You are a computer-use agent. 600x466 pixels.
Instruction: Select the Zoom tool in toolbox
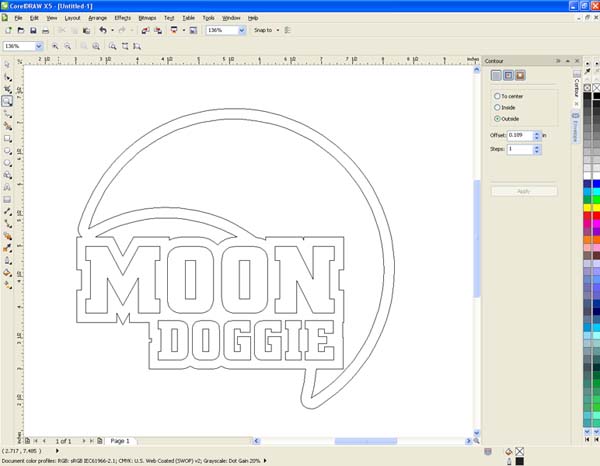pyautogui.click(x=7, y=101)
